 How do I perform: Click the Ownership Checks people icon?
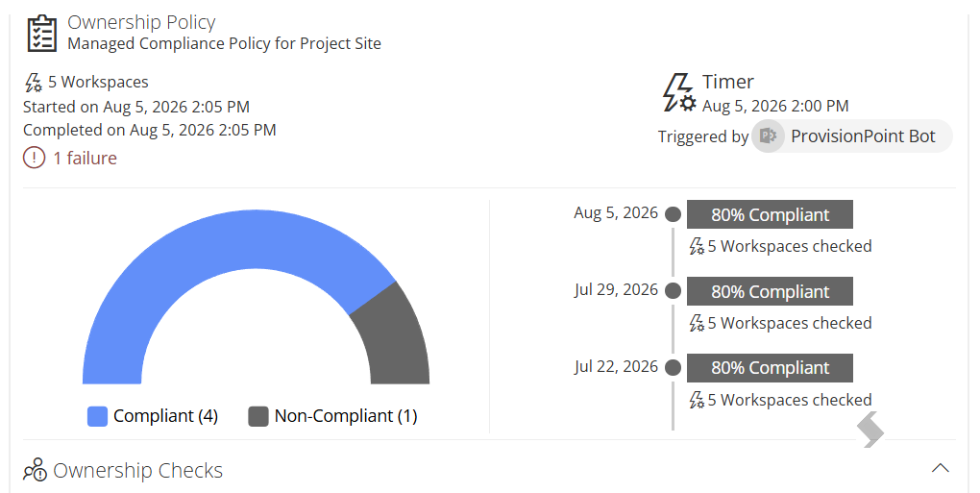coord(35,470)
